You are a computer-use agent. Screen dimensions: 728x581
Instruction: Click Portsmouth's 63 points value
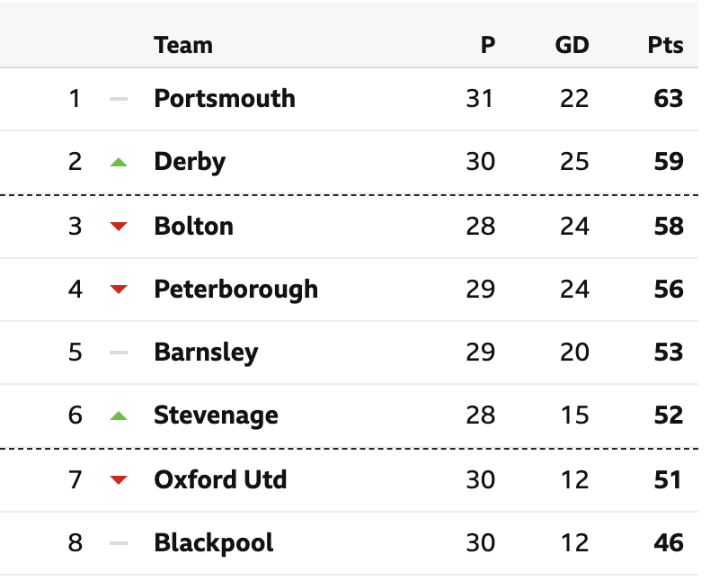click(668, 98)
